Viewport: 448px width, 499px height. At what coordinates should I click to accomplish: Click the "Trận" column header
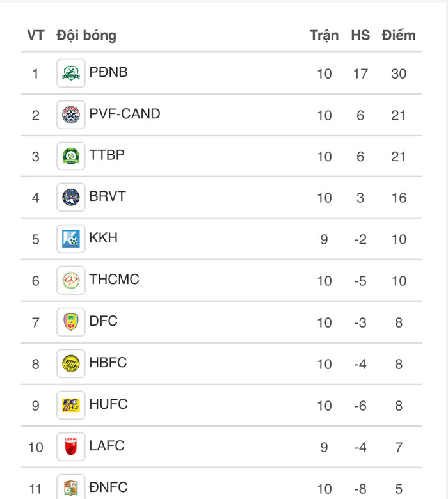[324, 35]
